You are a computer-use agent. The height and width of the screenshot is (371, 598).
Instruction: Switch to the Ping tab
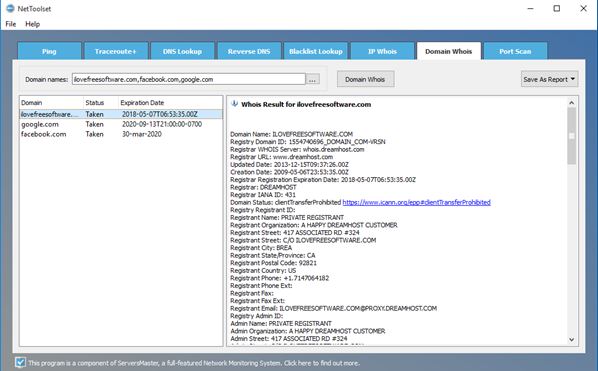[49, 51]
